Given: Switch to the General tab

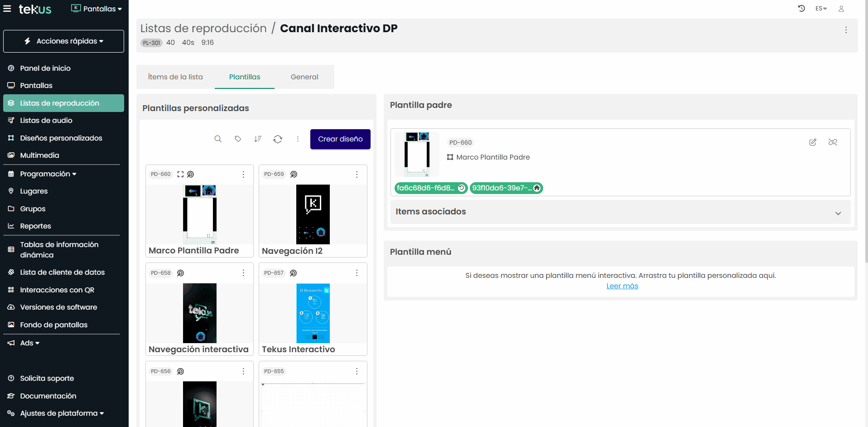Looking at the screenshot, I should tap(304, 77).
